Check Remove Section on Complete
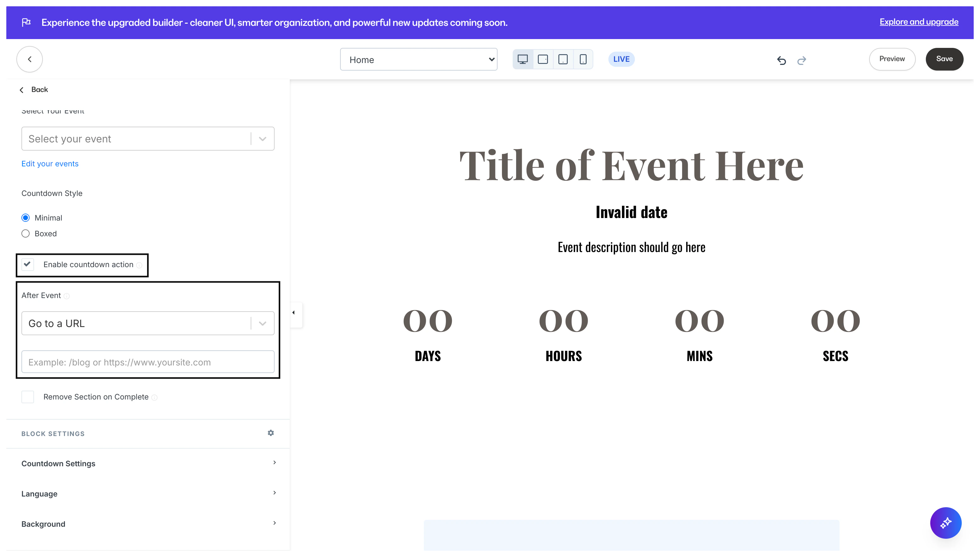Image resolution: width=980 pixels, height=557 pixels. (27, 397)
